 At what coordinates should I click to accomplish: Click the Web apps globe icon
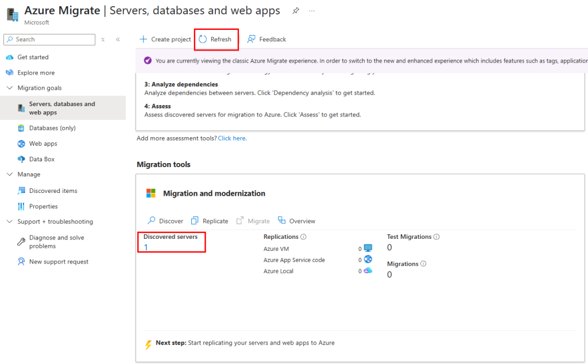pyautogui.click(x=21, y=144)
